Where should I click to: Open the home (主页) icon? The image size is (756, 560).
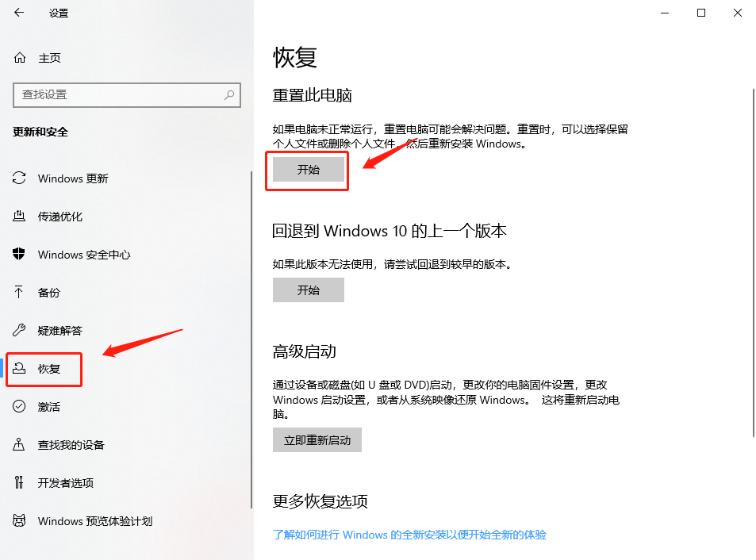[20, 58]
